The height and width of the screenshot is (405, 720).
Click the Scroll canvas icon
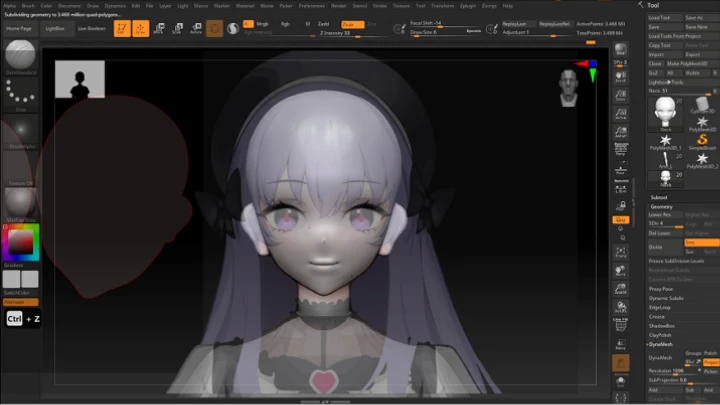point(620,76)
